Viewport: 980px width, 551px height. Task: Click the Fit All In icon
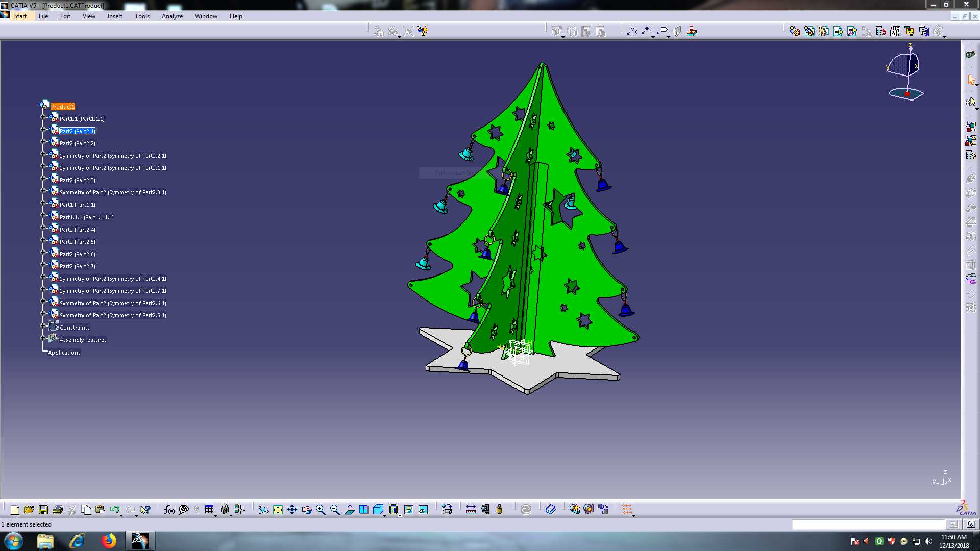278,509
